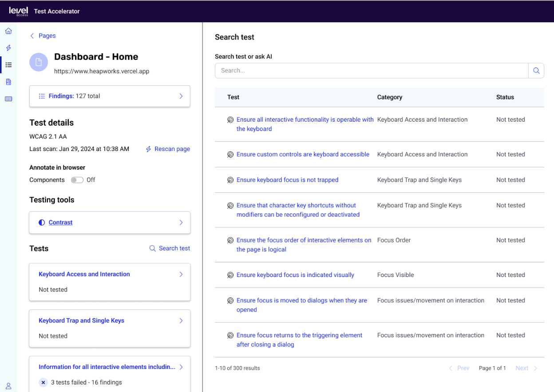This screenshot has height=392, width=554.
Task: Click the Contrast half-circle icon
Action: tap(42, 222)
